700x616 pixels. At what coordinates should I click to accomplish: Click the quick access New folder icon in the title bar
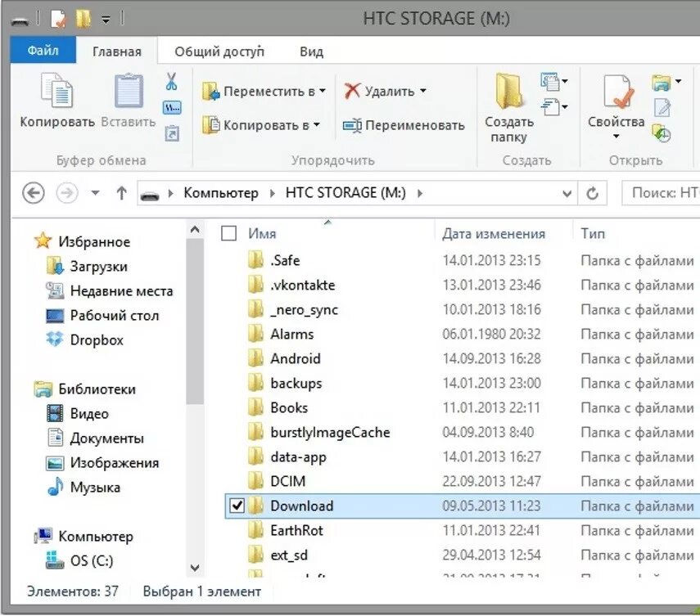tap(83, 19)
